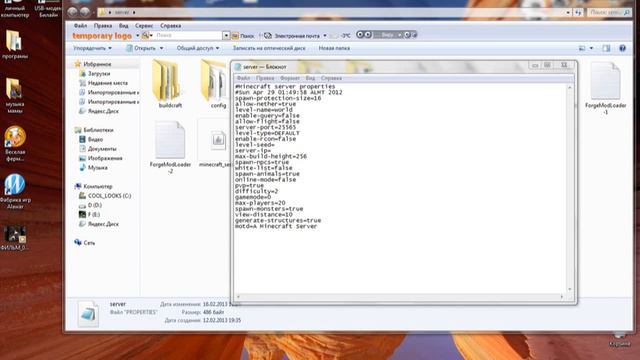Expand the Упорядочить dropdown
The height and width of the screenshot is (360, 640).
[92, 48]
